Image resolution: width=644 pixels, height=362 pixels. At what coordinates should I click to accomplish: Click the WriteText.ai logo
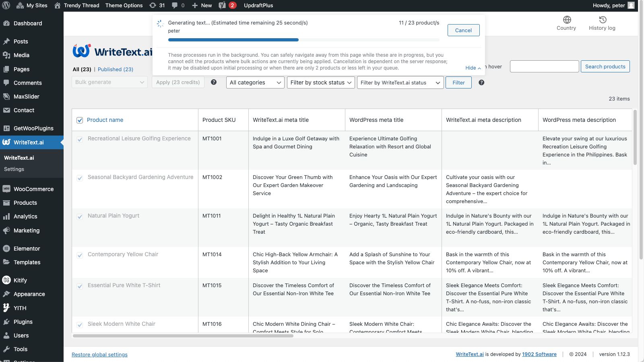pyautogui.click(x=112, y=51)
